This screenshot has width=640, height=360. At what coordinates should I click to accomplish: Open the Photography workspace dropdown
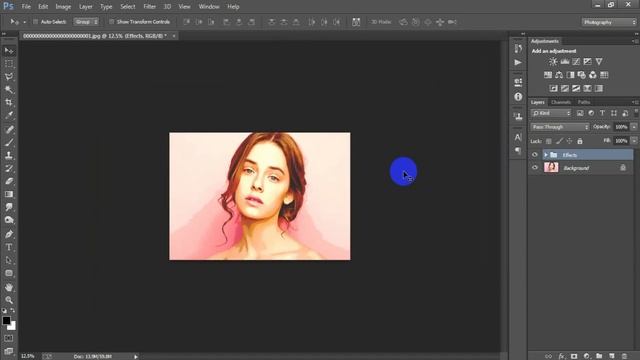tap(609, 22)
